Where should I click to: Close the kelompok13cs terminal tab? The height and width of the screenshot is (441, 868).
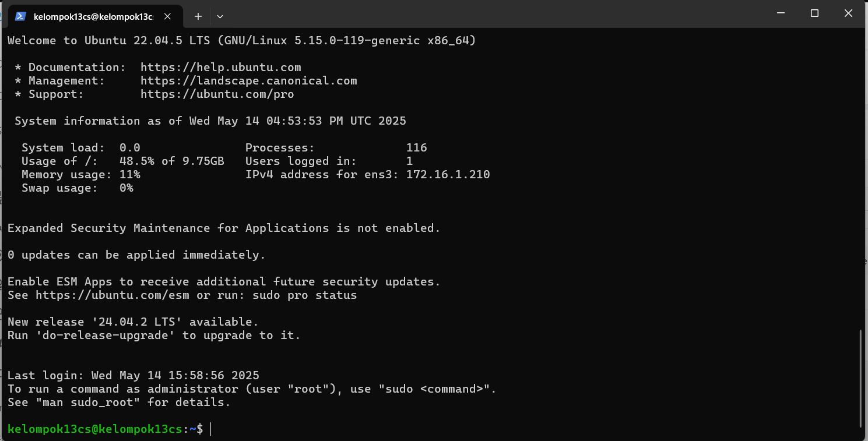[167, 16]
